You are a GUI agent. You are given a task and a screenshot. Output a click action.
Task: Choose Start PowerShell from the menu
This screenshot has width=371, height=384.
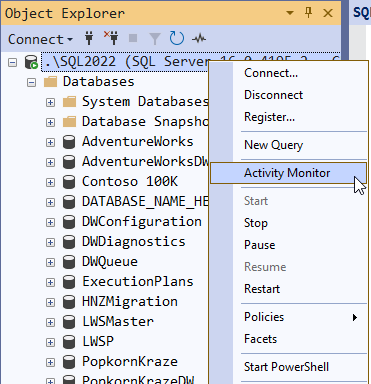pyautogui.click(x=286, y=367)
